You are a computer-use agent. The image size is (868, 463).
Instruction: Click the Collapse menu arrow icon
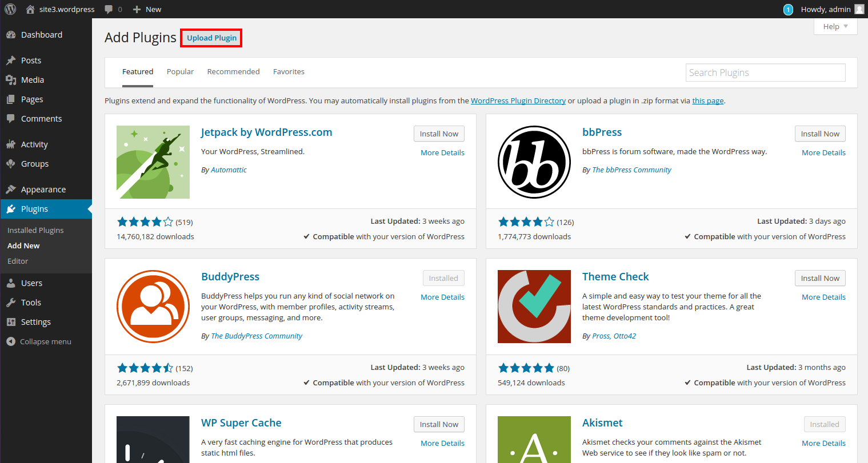click(x=11, y=341)
